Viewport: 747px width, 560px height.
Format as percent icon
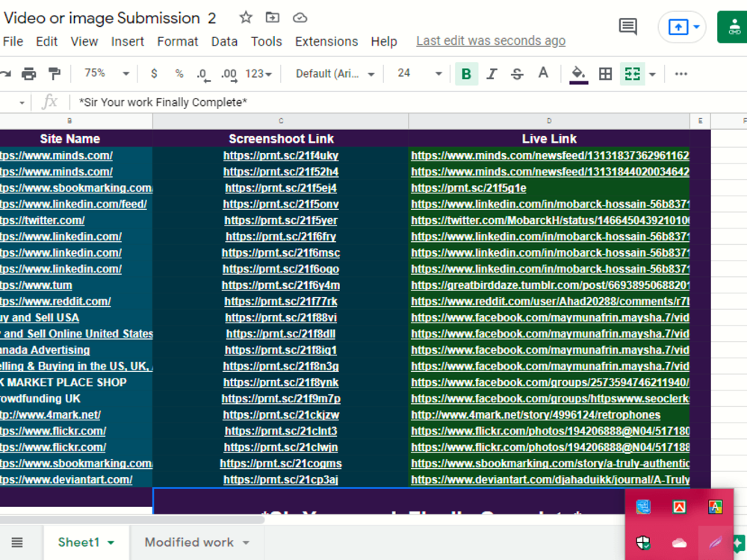179,73
